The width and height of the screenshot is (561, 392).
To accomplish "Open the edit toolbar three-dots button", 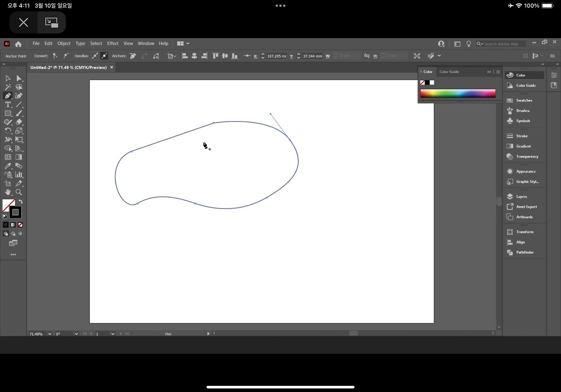I will 13,255.
